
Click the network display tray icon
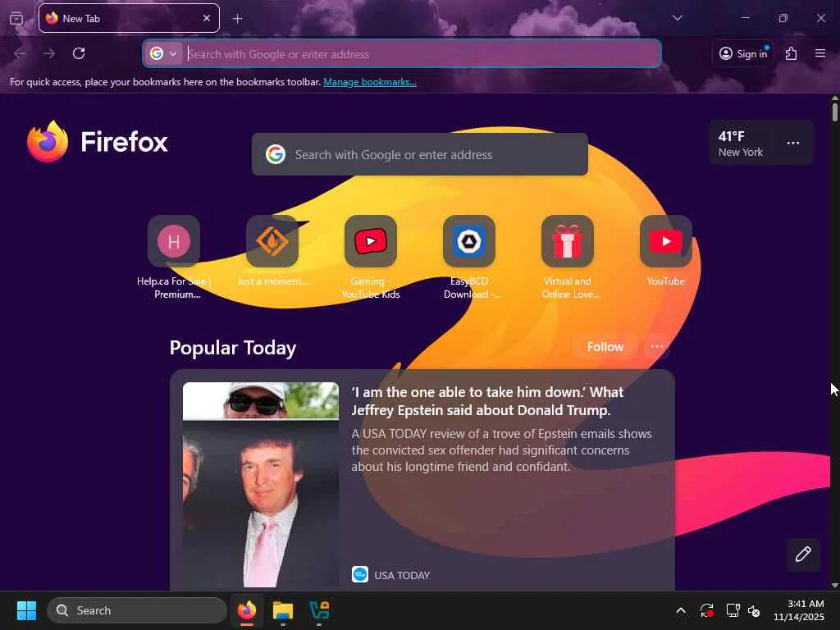pos(733,610)
